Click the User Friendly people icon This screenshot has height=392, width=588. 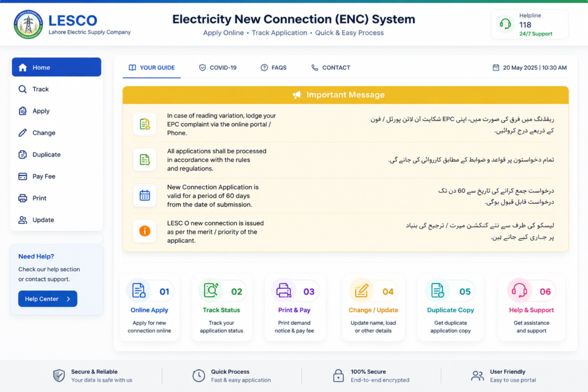click(x=477, y=375)
